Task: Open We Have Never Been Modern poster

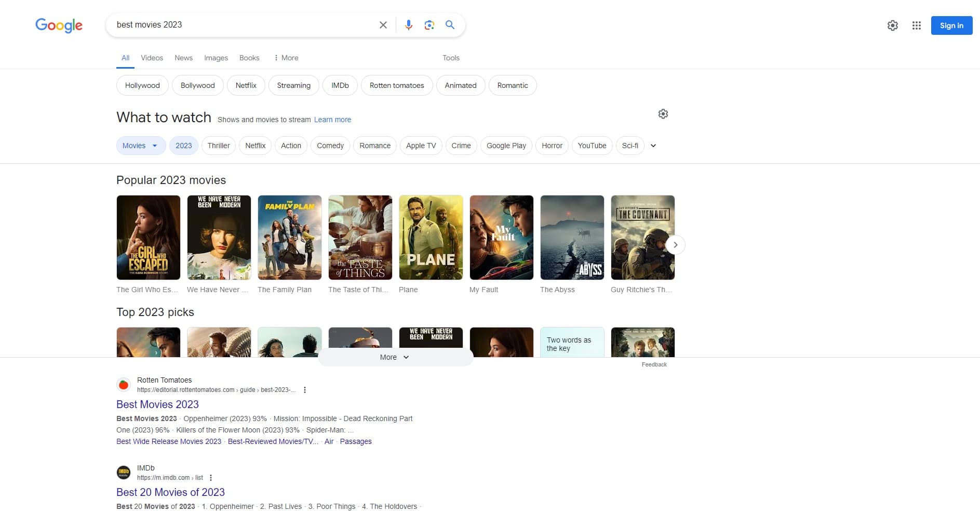Action: 219,238
